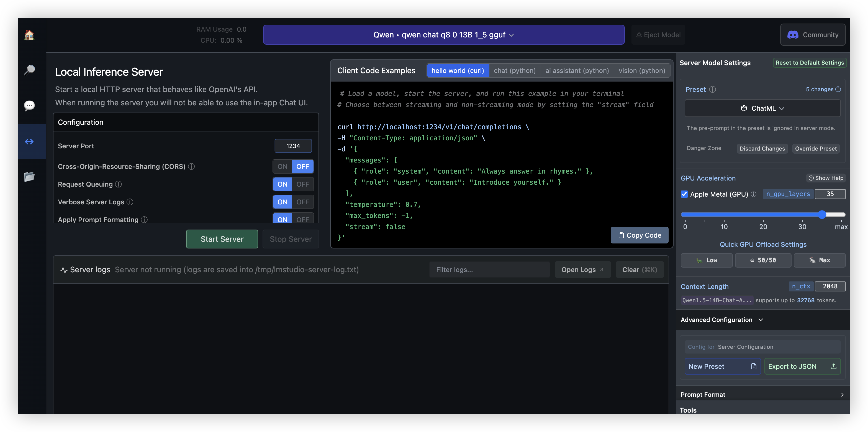Click the help icon on Show Help
Viewport: 868px width, 432px height.
[x=811, y=178]
